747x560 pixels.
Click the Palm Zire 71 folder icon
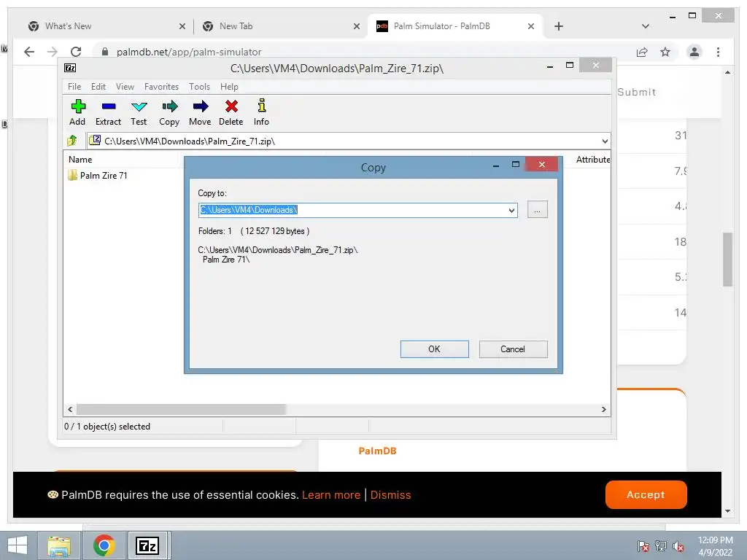(x=72, y=175)
